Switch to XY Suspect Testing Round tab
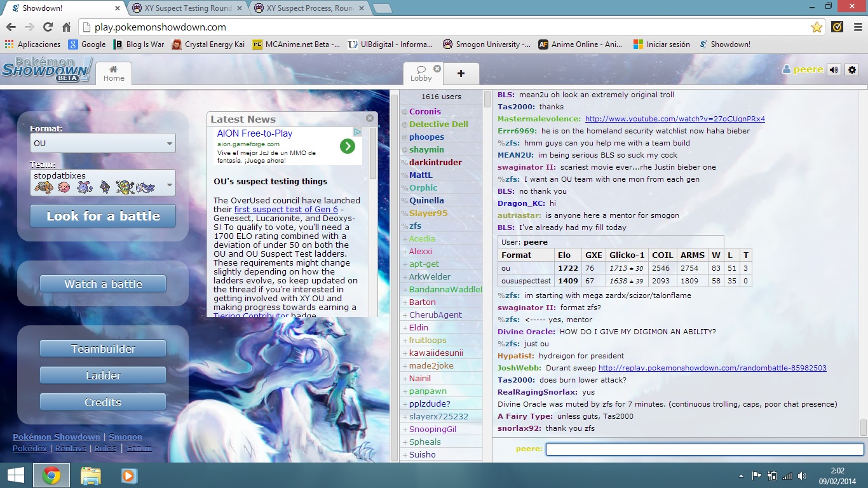Image resolution: width=868 pixels, height=488 pixels. (x=188, y=8)
